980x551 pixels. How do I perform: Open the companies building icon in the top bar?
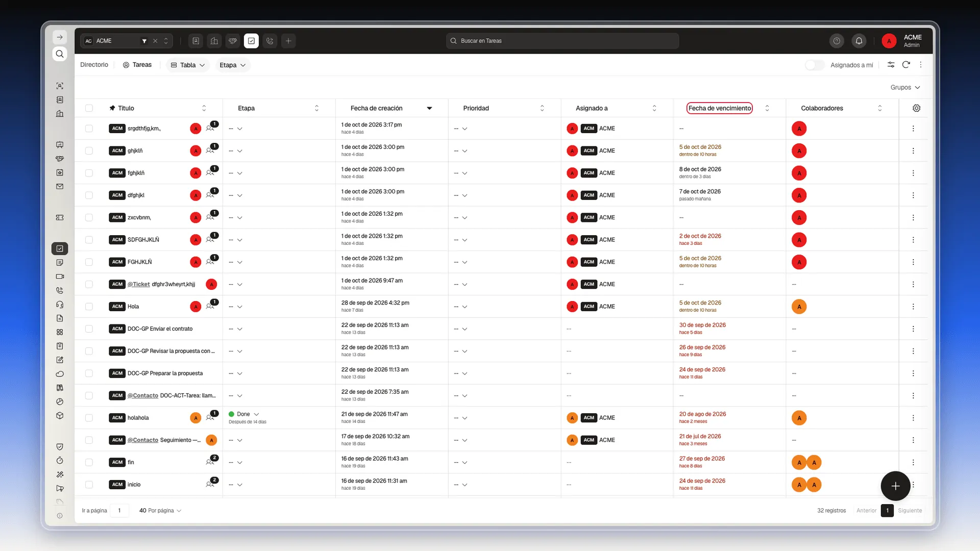[x=214, y=41]
